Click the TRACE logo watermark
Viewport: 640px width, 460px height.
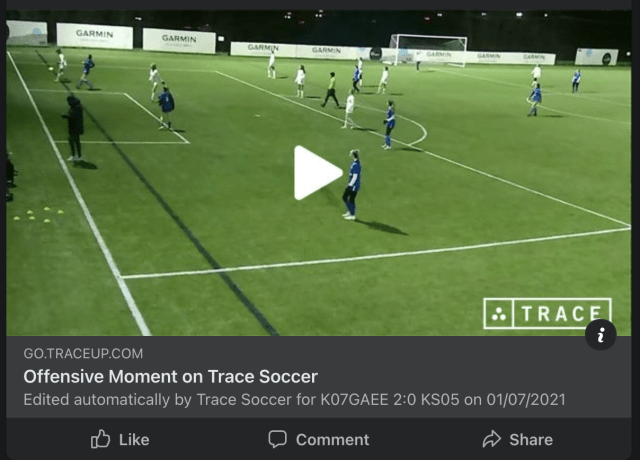point(547,313)
